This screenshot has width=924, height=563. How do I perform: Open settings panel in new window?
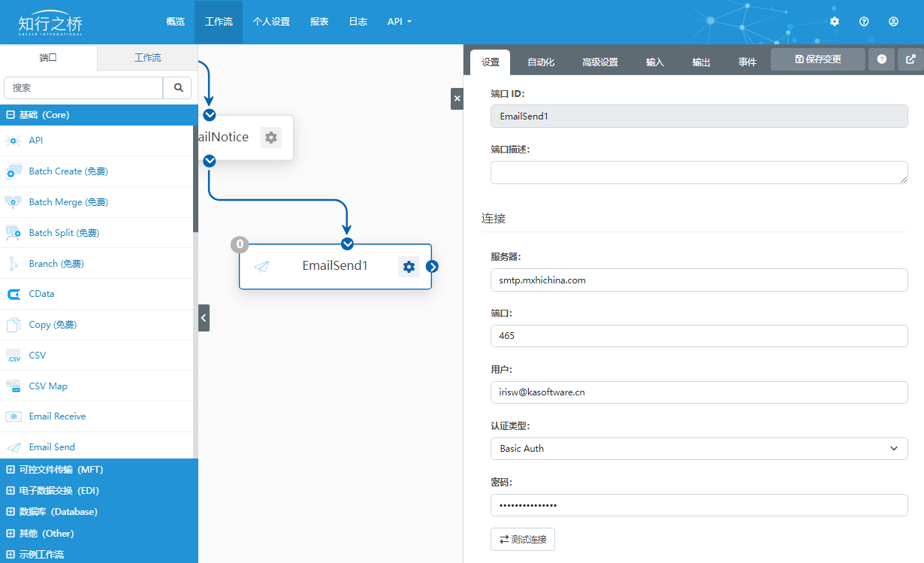(x=910, y=59)
